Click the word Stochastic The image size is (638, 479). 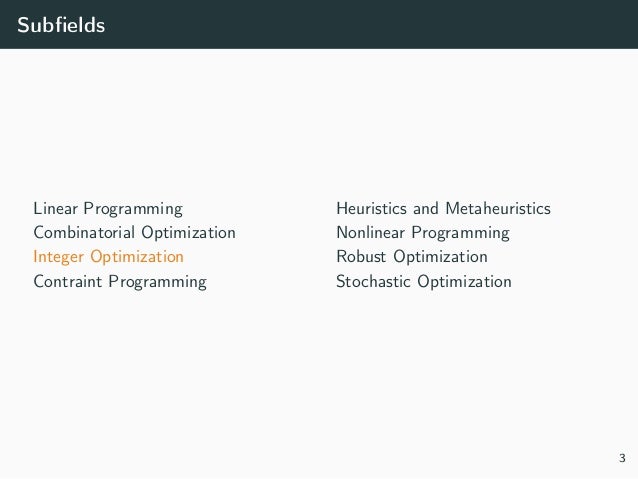(374, 282)
